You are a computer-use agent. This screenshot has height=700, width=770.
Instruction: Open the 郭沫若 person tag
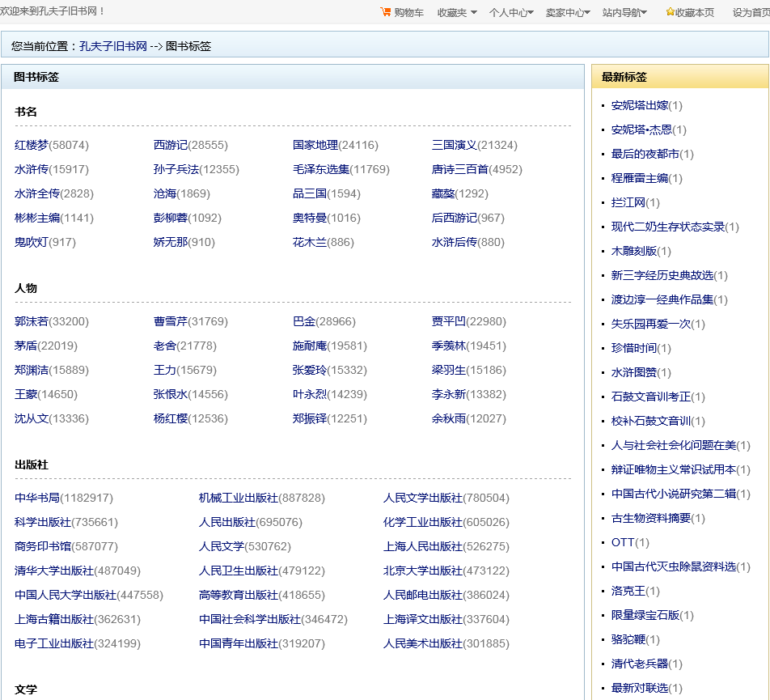click(x=32, y=321)
